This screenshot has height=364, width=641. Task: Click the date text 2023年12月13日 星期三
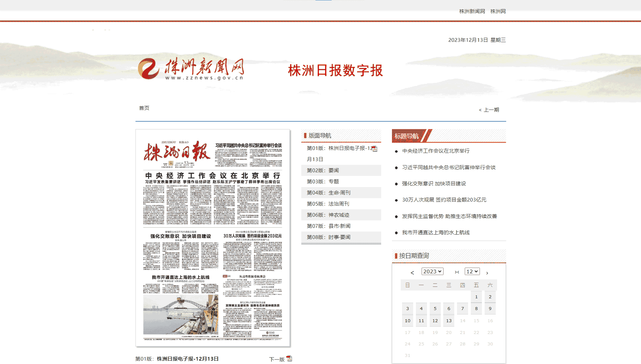click(x=477, y=40)
